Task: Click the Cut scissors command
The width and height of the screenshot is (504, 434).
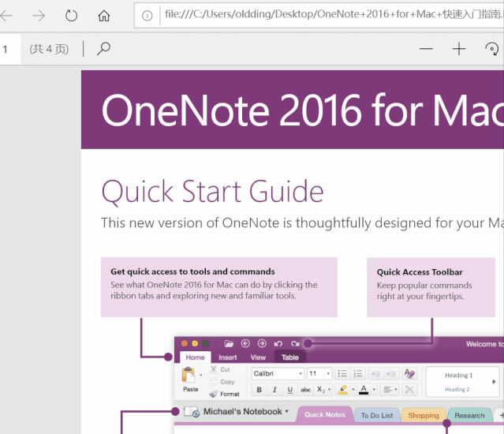Action: (x=220, y=369)
